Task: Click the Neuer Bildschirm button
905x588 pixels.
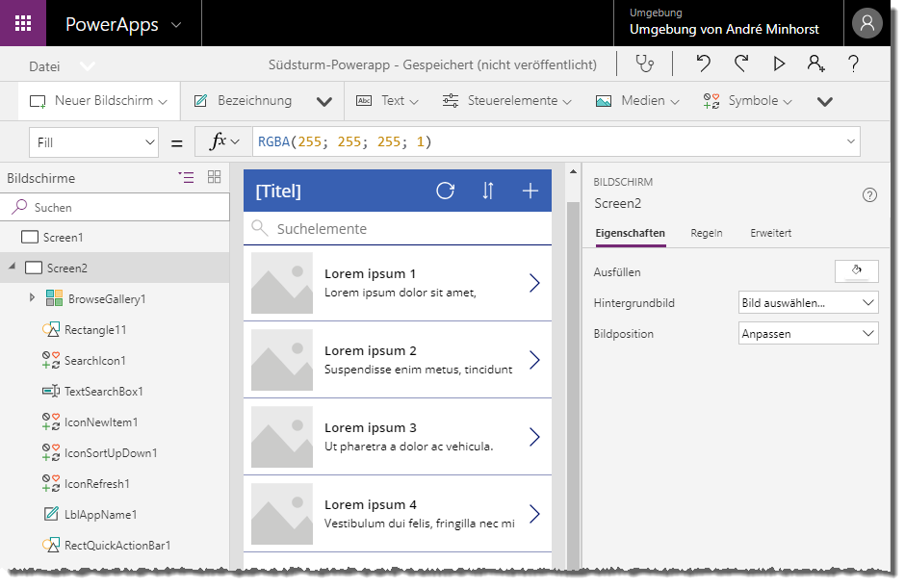Action: 98,101
